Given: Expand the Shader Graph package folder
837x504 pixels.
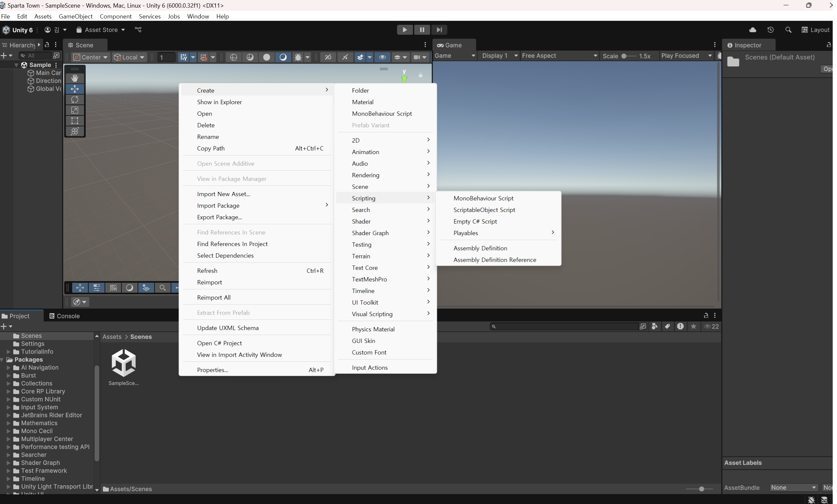Looking at the screenshot, I should click(9, 463).
